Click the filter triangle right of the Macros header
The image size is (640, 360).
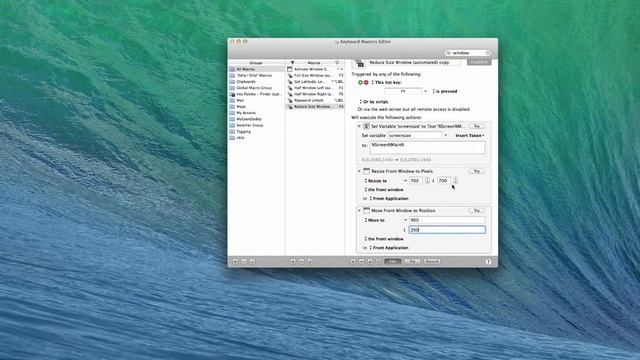[337, 63]
